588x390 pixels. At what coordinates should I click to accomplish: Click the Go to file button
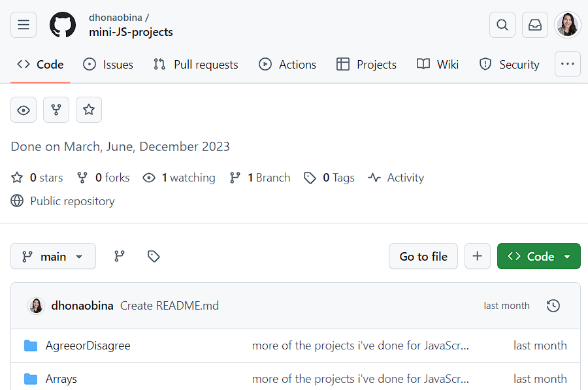pos(423,256)
